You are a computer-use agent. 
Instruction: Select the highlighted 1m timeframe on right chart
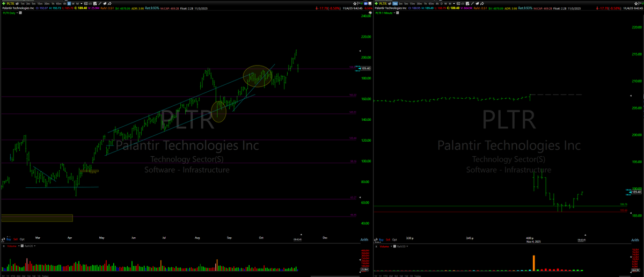[x=395, y=3]
